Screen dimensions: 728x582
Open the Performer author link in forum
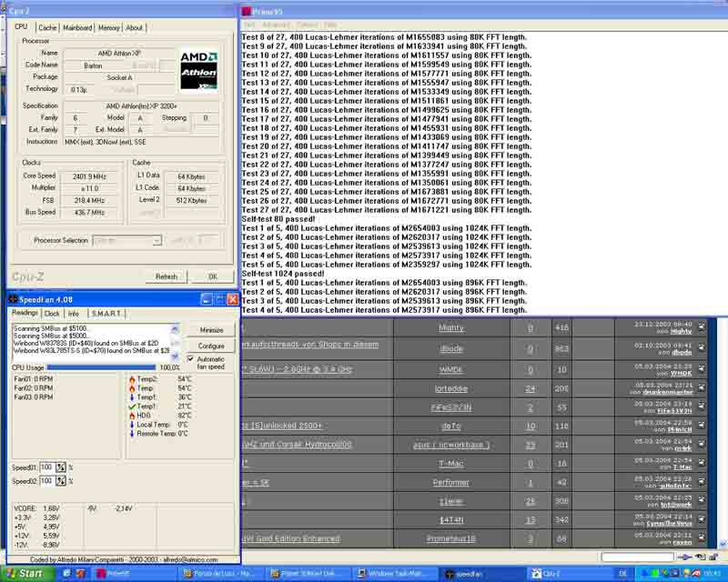450,482
